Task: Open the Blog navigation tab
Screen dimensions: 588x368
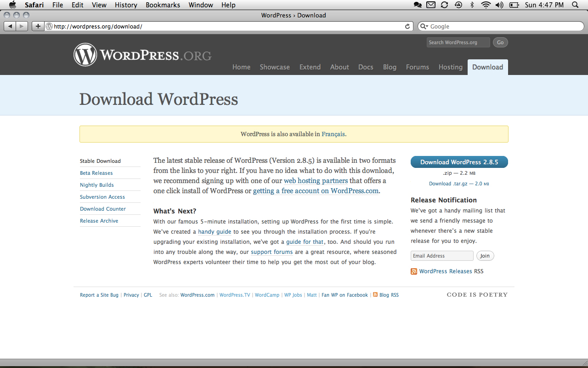Action: pos(390,67)
